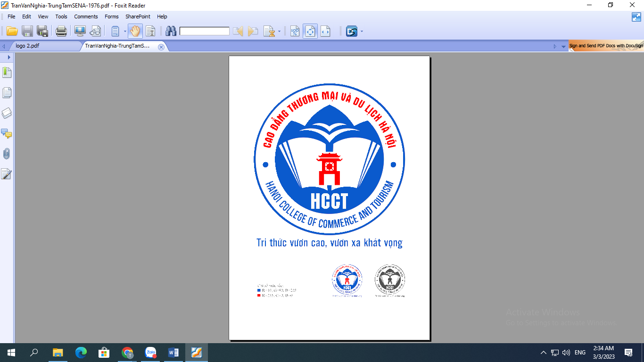Open the Signatures panel with pen icon
This screenshot has width=644, height=362.
(7, 174)
